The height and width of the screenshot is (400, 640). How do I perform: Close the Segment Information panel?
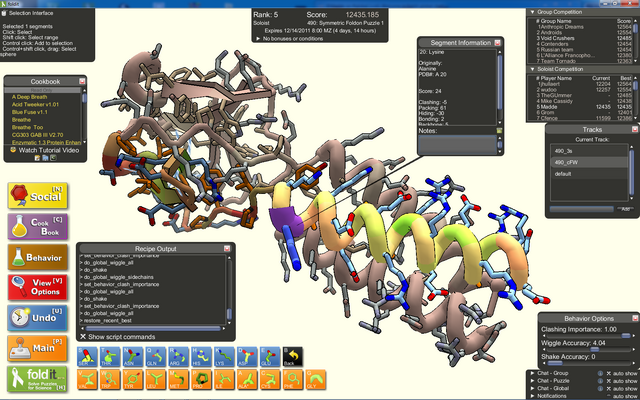click(x=498, y=43)
